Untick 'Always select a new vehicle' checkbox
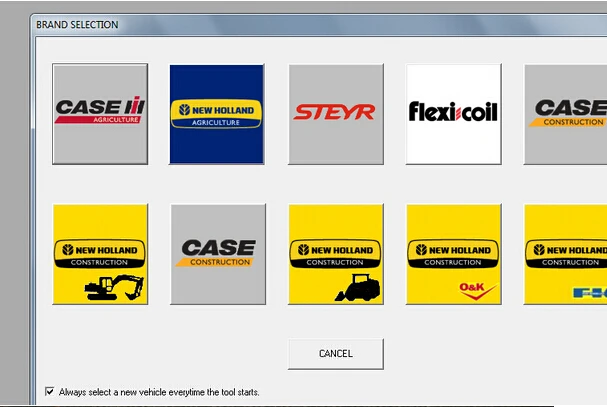 (x=50, y=391)
